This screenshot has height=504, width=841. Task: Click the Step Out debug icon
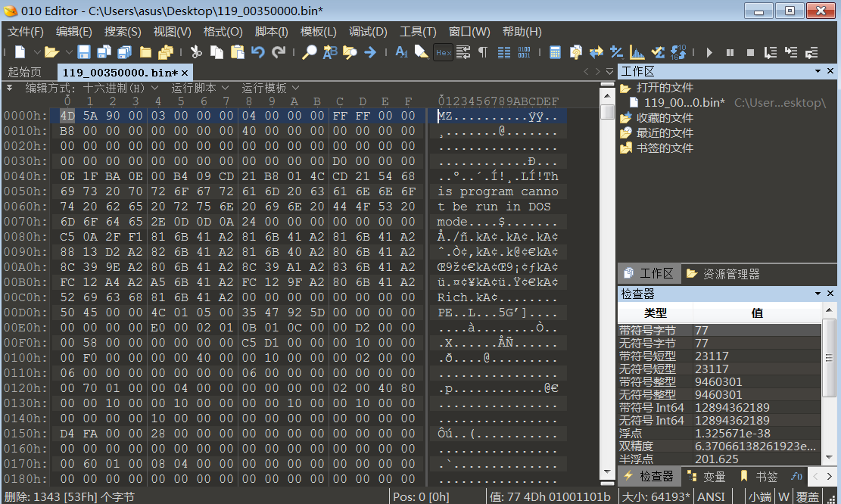coord(811,52)
